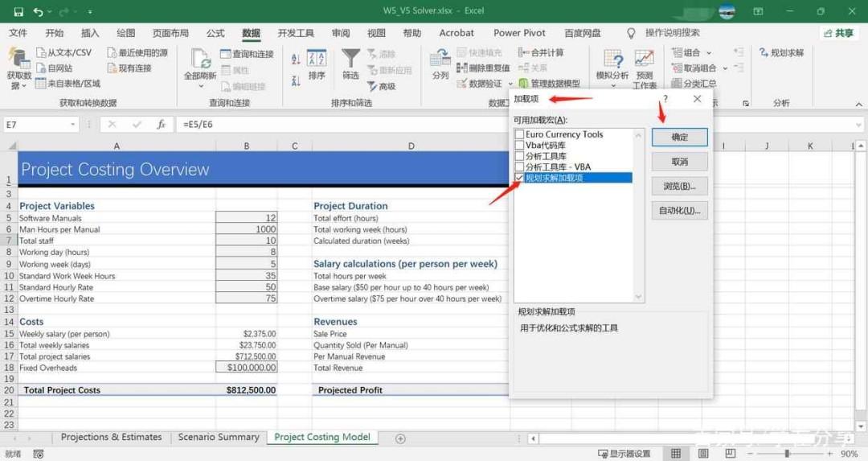
Task: Click the Save icon in title bar
Action: pyautogui.click(x=18, y=11)
